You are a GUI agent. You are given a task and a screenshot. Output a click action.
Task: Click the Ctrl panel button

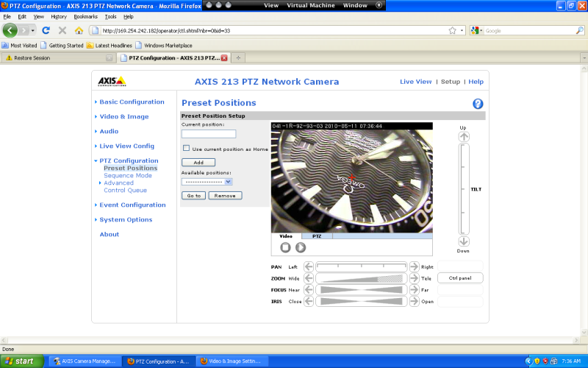[x=460, y=278]
